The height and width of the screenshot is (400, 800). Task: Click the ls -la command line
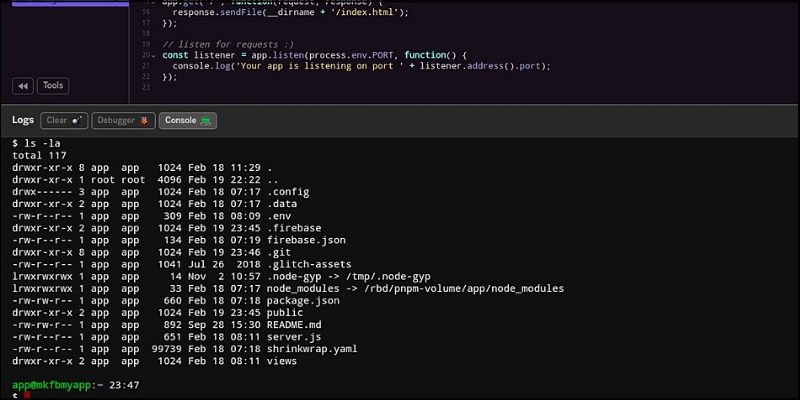click(36, 143)
